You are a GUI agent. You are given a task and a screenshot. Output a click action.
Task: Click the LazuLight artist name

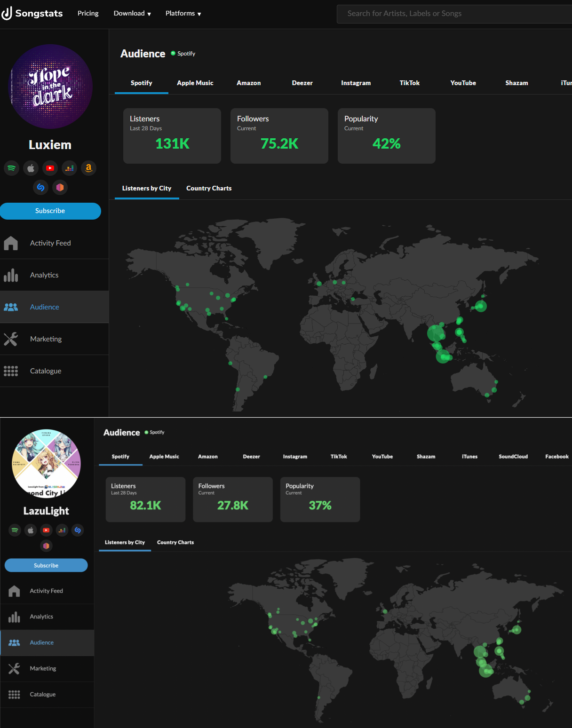pos(46,511)
